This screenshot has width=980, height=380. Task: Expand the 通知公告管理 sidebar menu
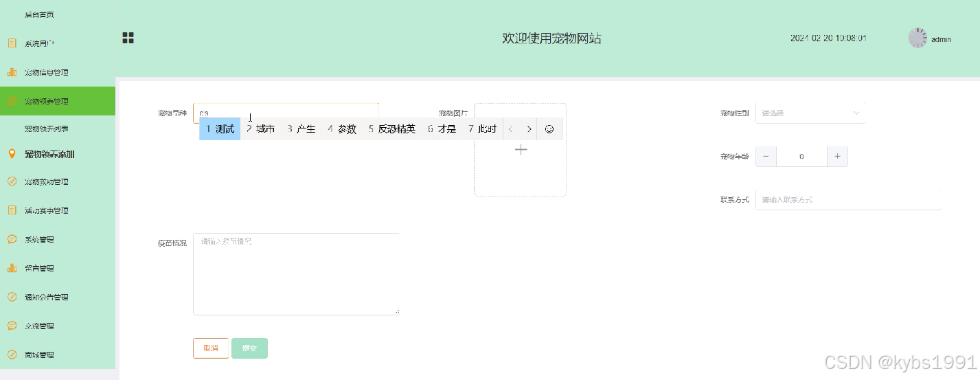tap(58, 298)
